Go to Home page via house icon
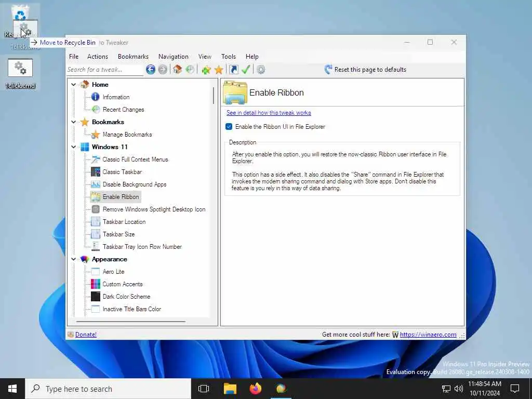 177,70
